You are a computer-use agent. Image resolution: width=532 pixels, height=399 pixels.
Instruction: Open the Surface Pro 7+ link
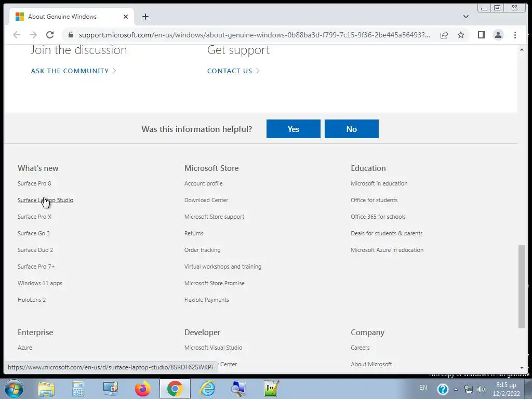pos(36,267)
